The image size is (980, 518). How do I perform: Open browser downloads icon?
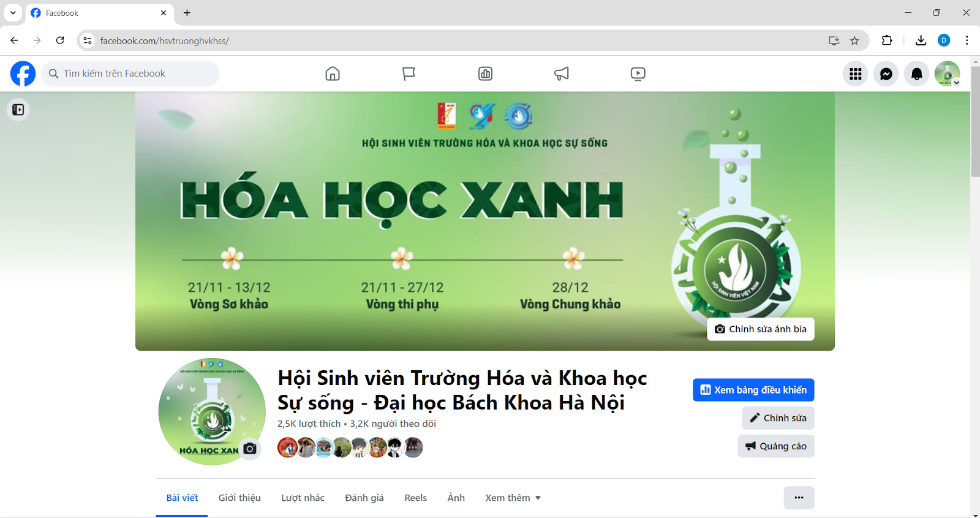(921, 40)
